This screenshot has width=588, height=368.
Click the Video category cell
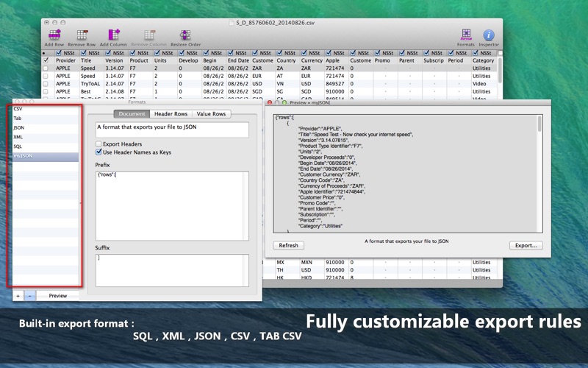point(484,84)
